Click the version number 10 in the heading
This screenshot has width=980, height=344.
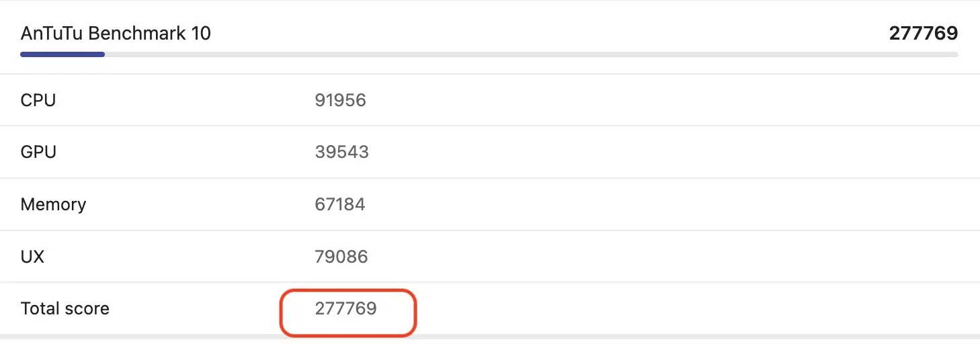tap(200, 34)
